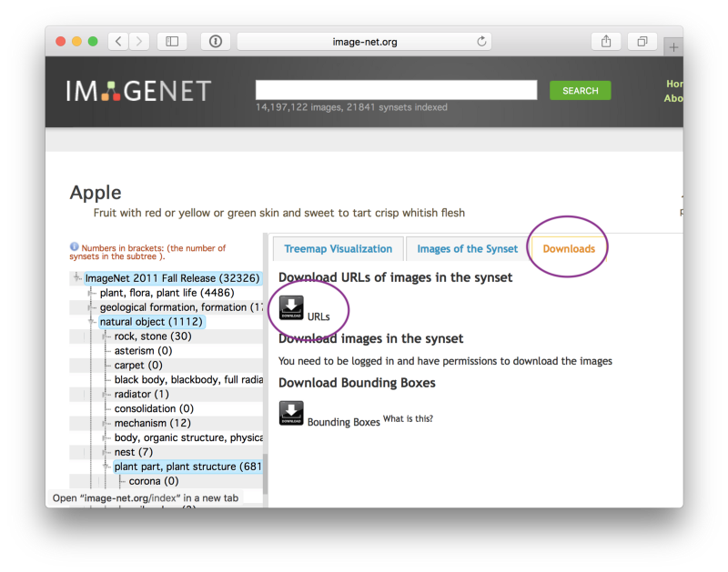728x572 pixels.
Task: Click the reload page icon
Action: pos(481,42)
